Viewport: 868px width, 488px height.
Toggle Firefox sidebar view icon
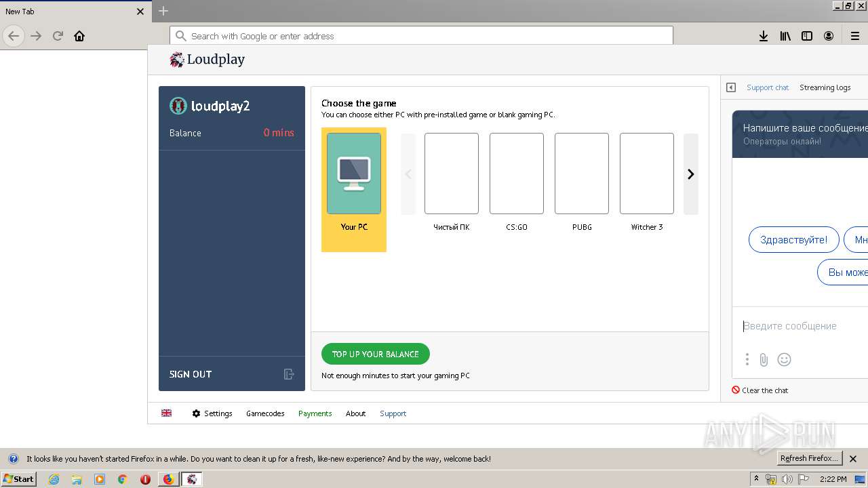coord(807,36)
